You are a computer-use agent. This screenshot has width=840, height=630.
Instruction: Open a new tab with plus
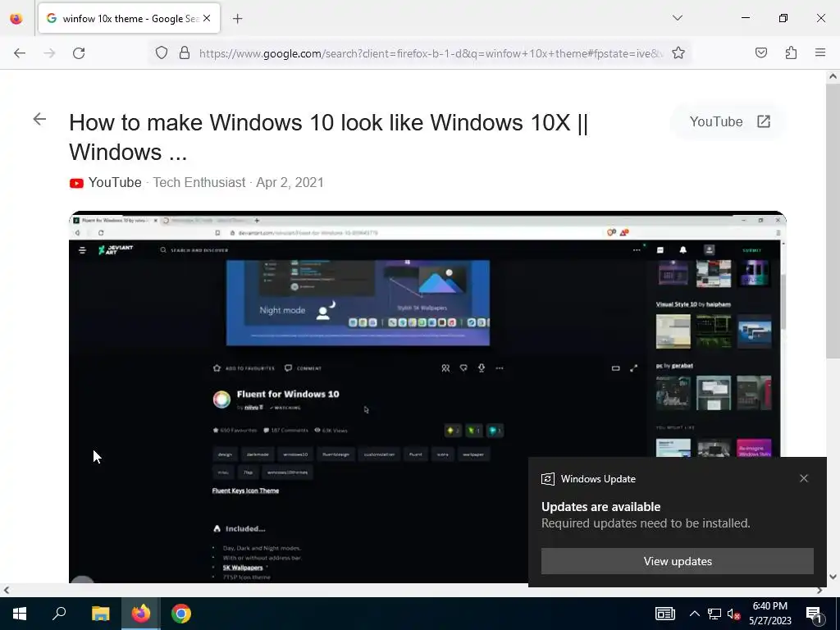tap(237, 19)
